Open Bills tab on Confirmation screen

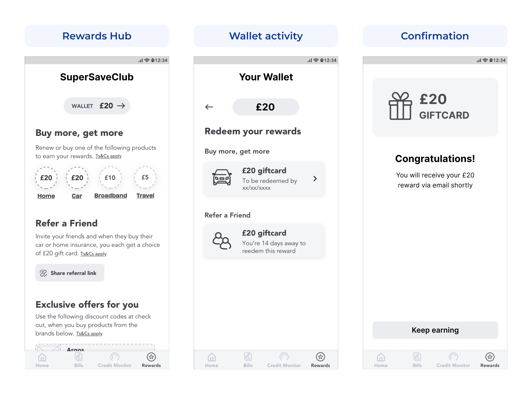click(417, 360)
